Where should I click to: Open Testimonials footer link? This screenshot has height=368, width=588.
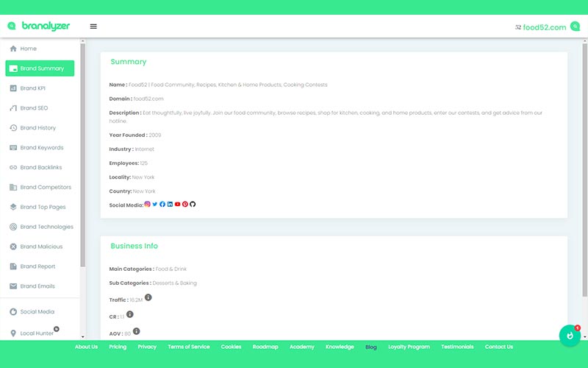tap(457, 347)
